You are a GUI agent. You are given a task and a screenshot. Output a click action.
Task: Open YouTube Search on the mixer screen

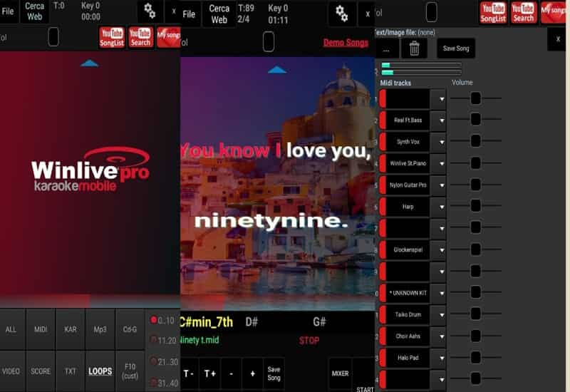(523, 12)
